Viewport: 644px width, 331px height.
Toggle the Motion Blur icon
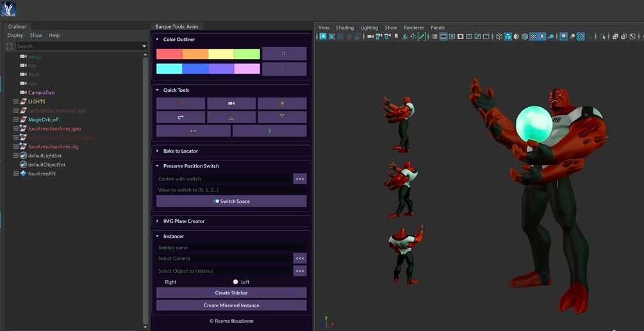[572, 36]
